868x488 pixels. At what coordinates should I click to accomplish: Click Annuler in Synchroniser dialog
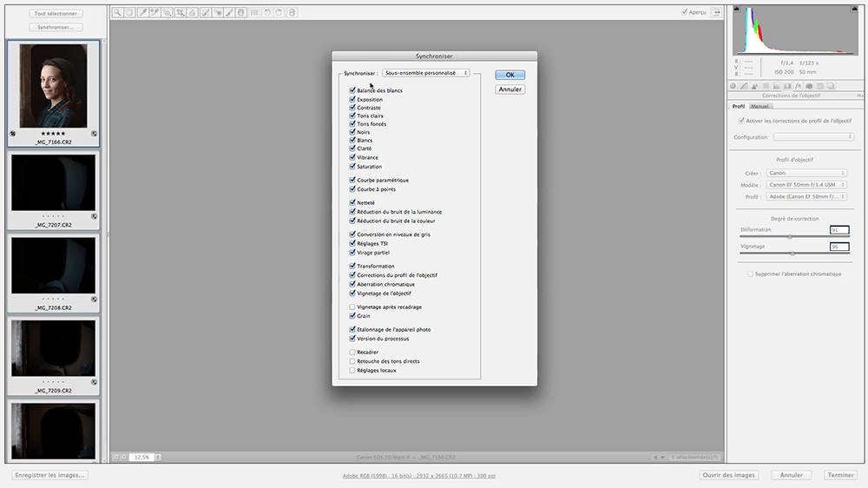(x=510, y=89)
